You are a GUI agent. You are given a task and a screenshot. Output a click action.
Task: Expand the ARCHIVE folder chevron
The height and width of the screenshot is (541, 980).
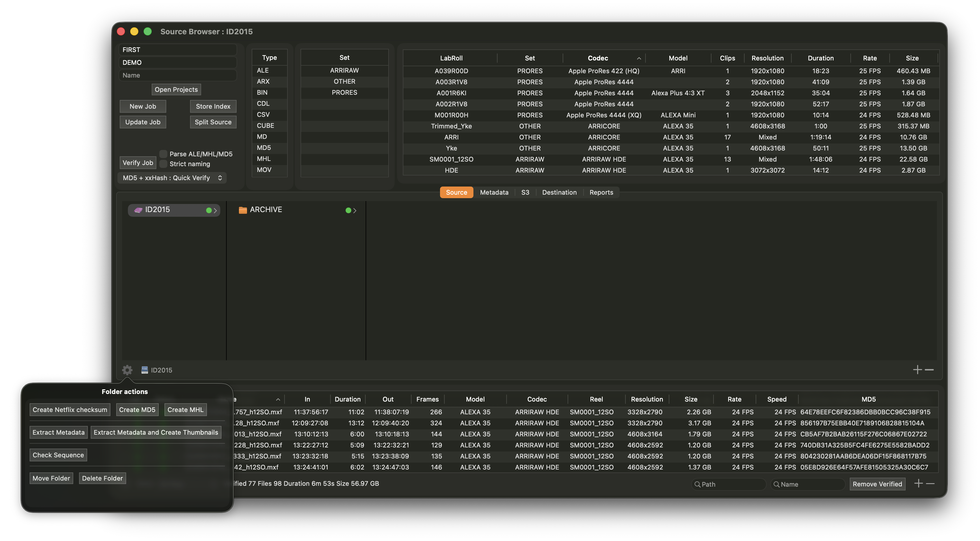pos(355,210)
